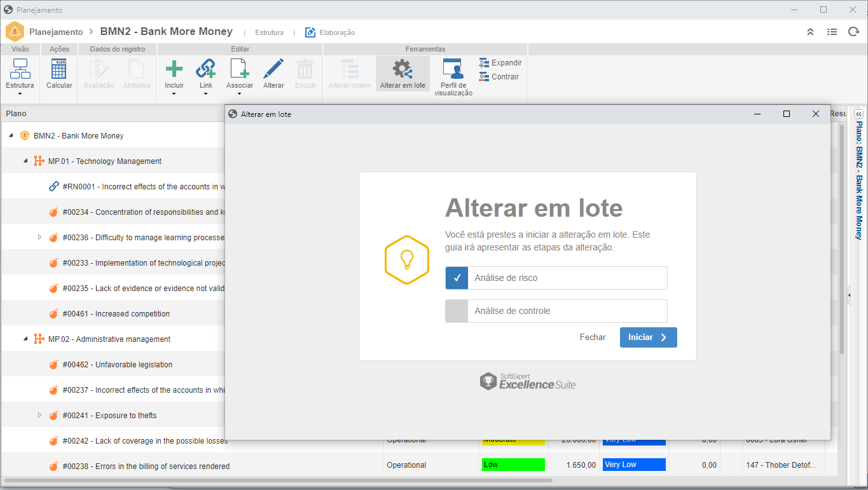Collapse MP.01 - Technology Management node
This screenshot has height=490, width=868.
[25, 161]
